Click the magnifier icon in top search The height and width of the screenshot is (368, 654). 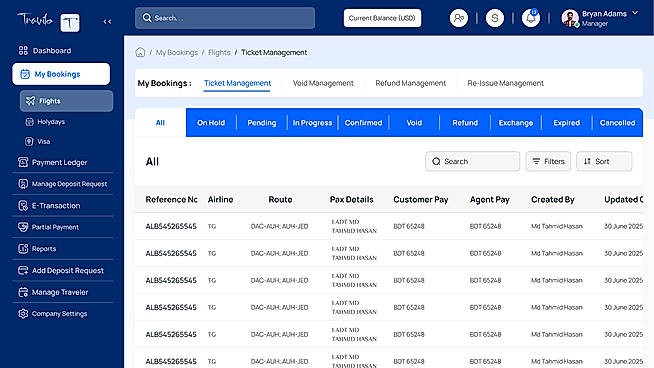tap(147, 18)
